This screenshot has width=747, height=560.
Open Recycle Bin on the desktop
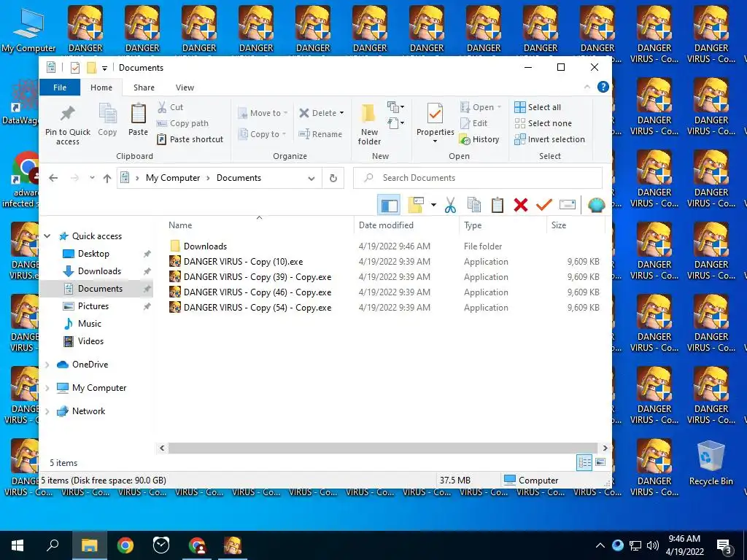tap(711, 463)
